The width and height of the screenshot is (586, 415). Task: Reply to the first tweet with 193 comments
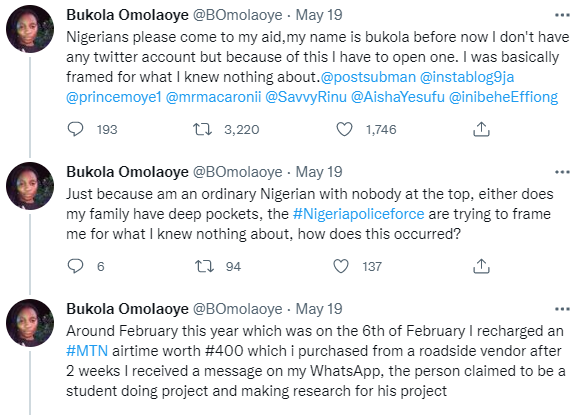[x=75, y=129]
